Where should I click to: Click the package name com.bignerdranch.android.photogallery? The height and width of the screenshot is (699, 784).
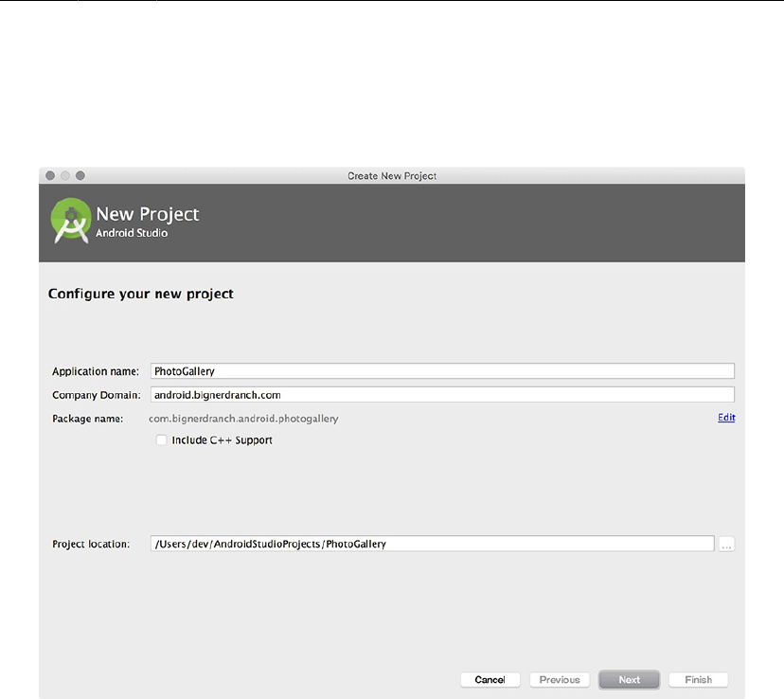[243, 419]
